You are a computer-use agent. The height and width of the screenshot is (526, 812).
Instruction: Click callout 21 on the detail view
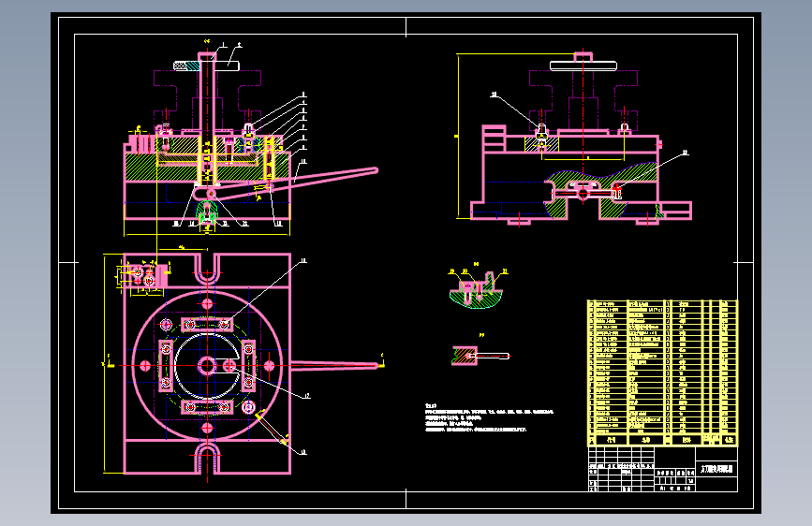coord(505,271)
